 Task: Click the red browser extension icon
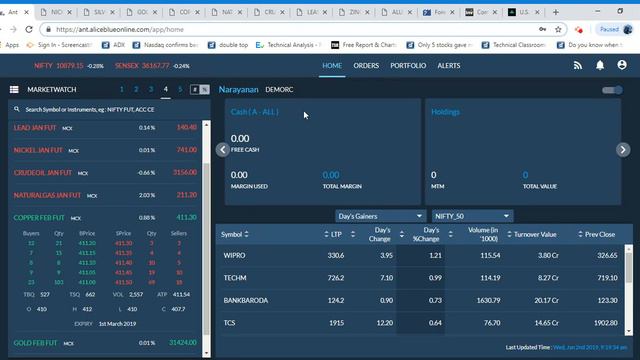578,29
